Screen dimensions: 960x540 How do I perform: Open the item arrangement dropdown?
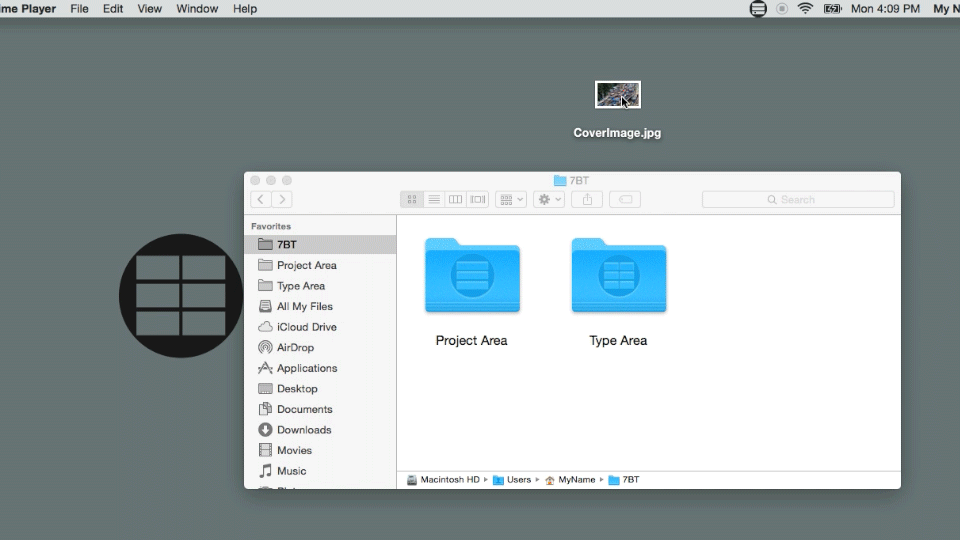click(511, 200)
